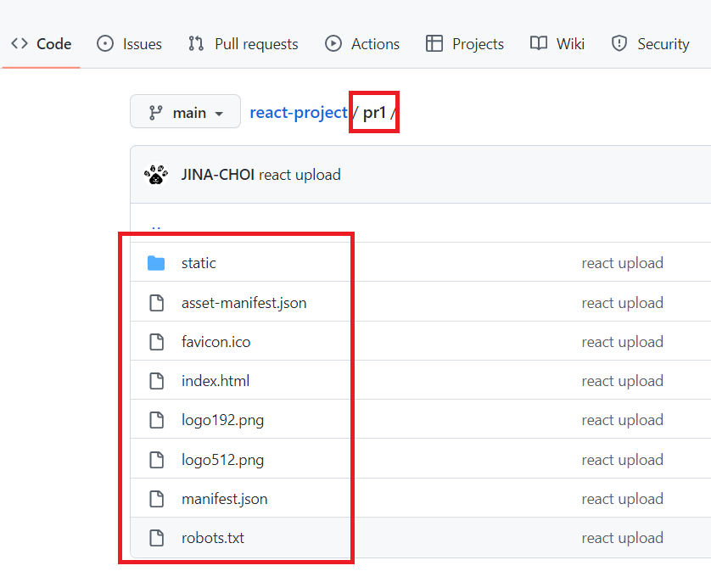Open index.html file
The image size is (711, 588).
[x=216, y=381]
